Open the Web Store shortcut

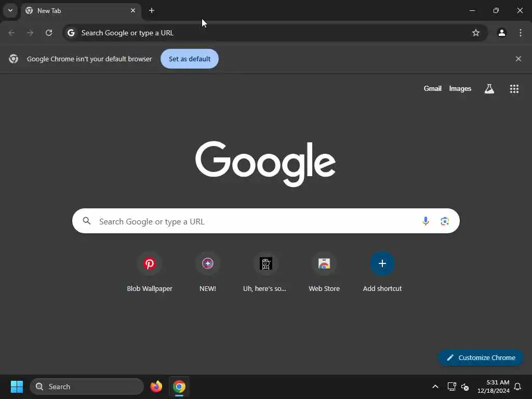(x=324, y=272)
